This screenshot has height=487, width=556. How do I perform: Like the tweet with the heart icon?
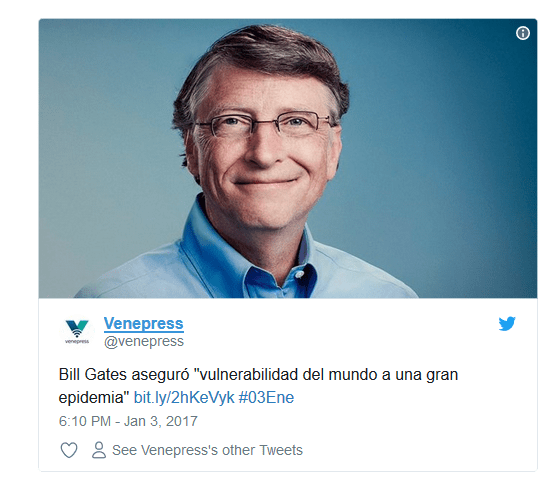coord(69,450)
